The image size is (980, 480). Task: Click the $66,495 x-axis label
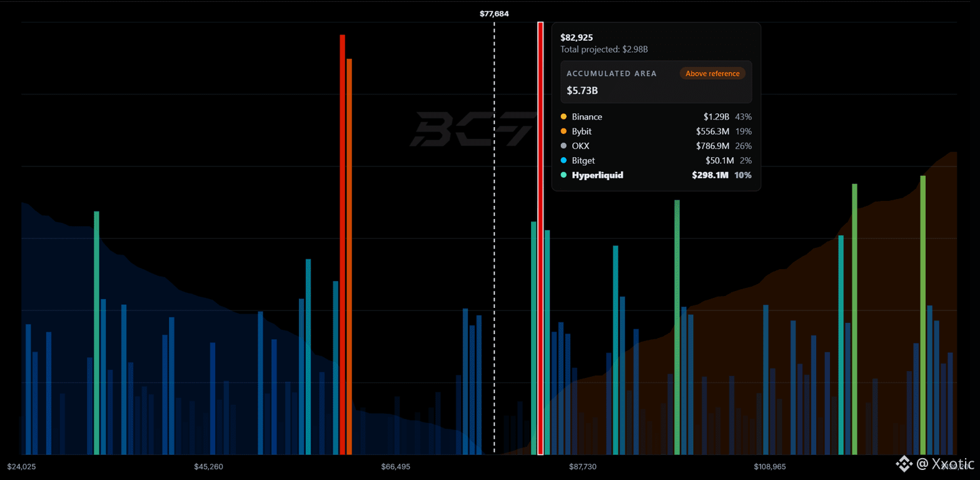pyautogui.click(x=396, y=467)
